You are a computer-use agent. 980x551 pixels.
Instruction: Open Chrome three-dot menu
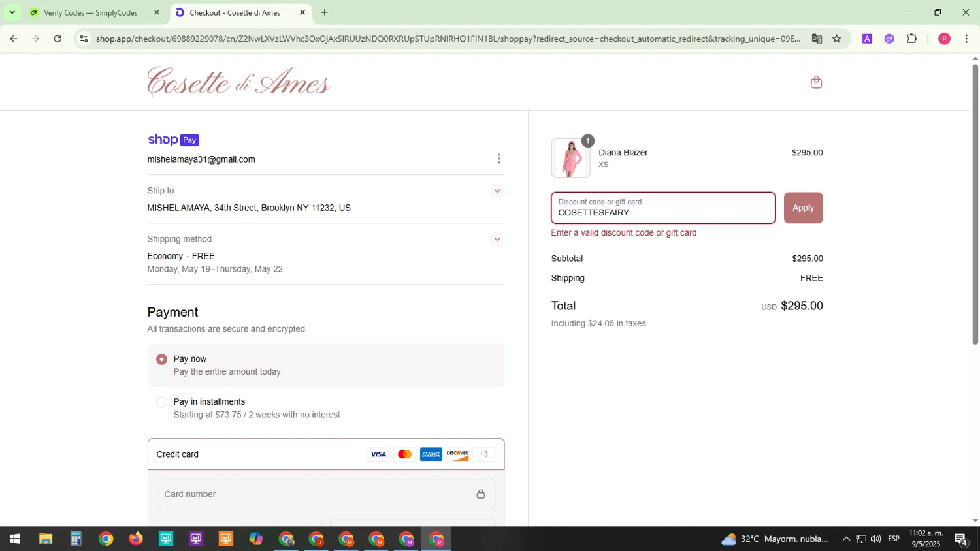966,39
